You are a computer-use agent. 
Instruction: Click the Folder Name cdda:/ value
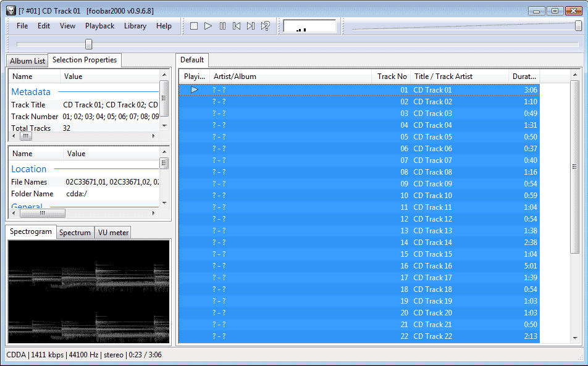pos(77,194)
